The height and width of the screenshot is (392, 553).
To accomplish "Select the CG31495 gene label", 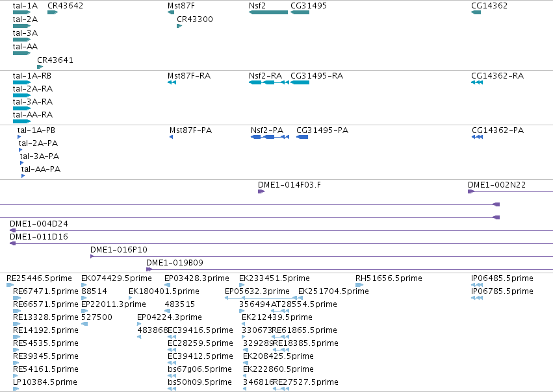I will pos(309,6).
